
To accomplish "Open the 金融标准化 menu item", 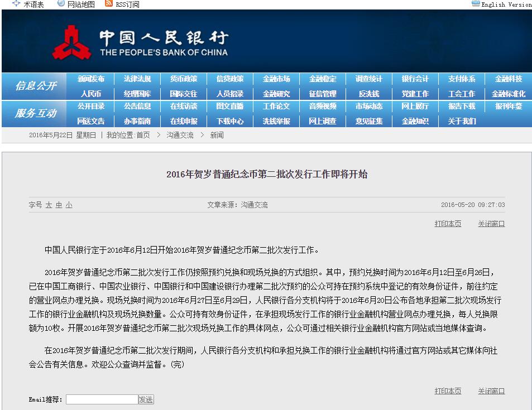I will tap(508, 94).
